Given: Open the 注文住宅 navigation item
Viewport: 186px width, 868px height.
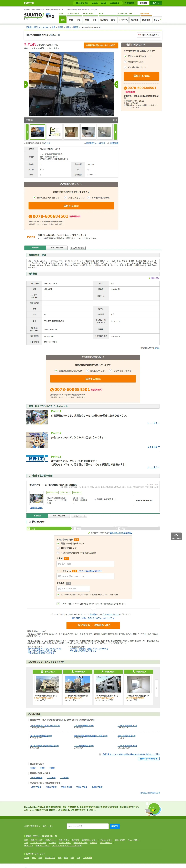Looking at the screenshot, I should click(104, 20).
